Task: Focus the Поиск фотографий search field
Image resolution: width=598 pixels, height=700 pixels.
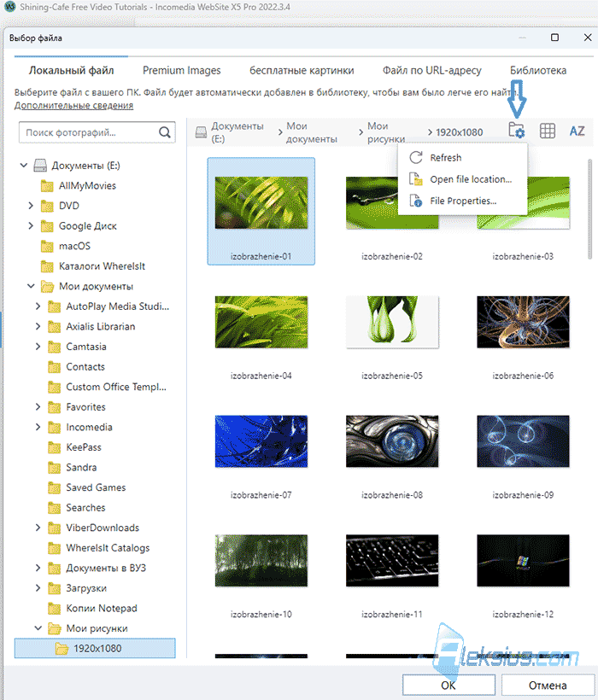Action: [x=90, y=132]
